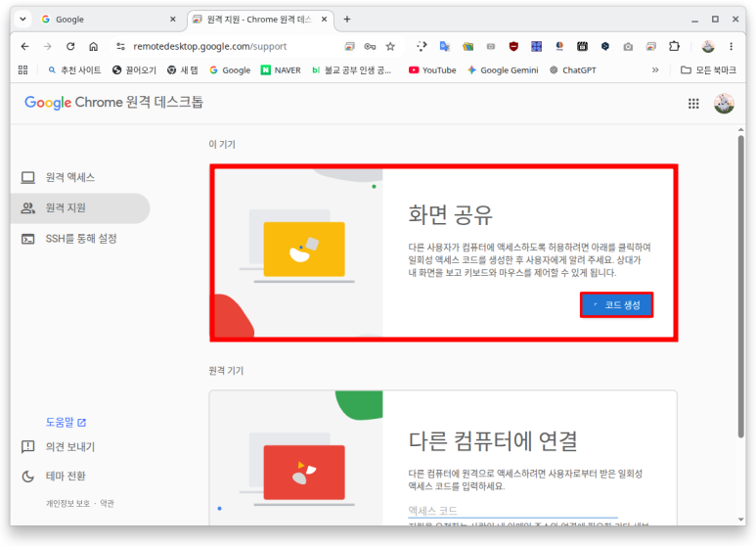Click the password key icon in address bar
Screen dimensions: 756x546
point(370,46)
